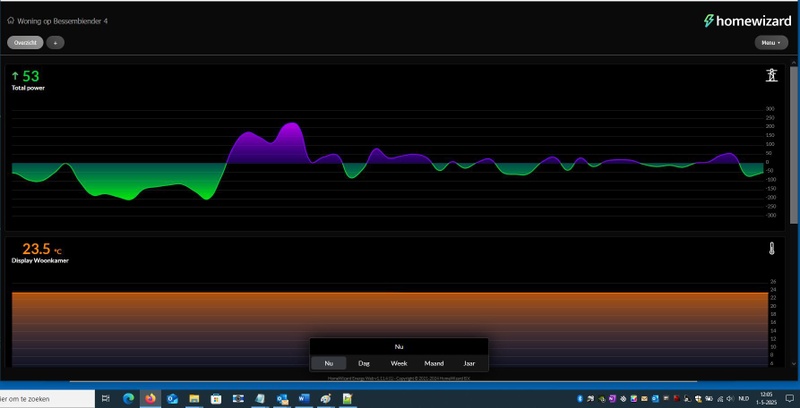This screenshot has height=408, width=800.
Task: Switch the time range to Jaar
Action: (x=469, y=363)
